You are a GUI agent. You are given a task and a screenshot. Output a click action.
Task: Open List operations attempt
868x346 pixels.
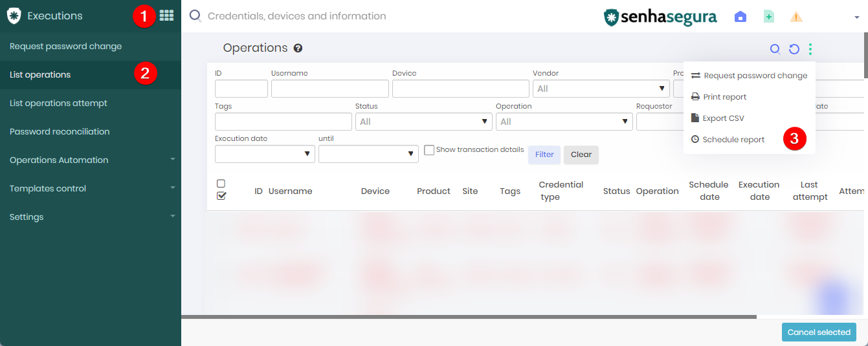pyautogui.click(x=91, y=103)
